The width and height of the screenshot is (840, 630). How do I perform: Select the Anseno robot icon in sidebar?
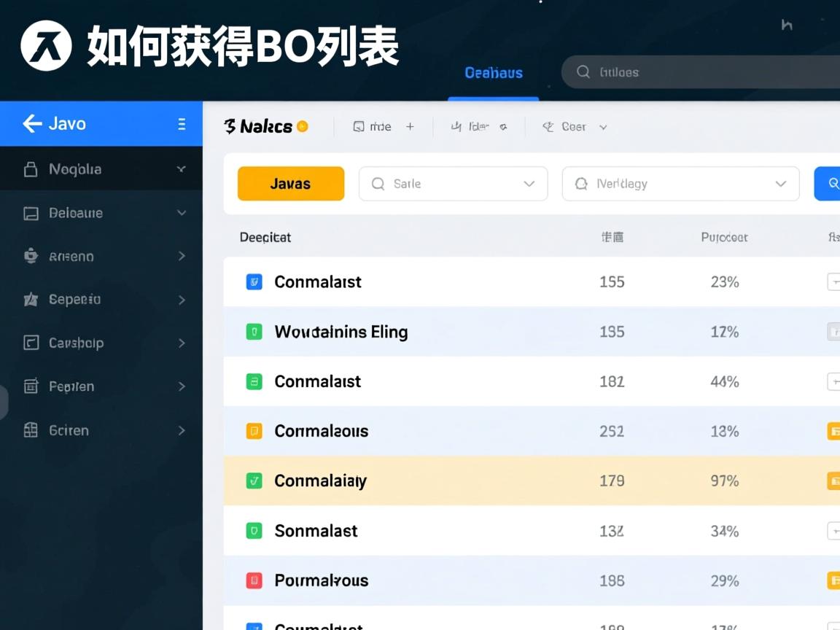pos(32,256)
